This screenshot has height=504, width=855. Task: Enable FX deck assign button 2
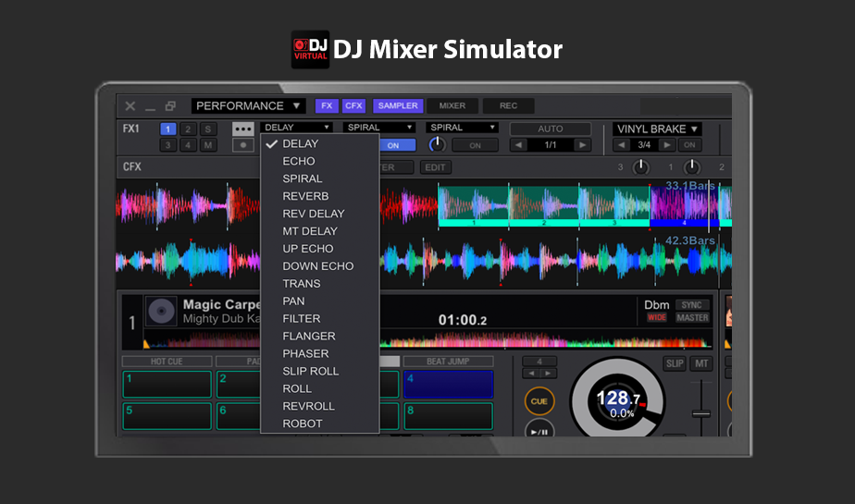[188, 129]
